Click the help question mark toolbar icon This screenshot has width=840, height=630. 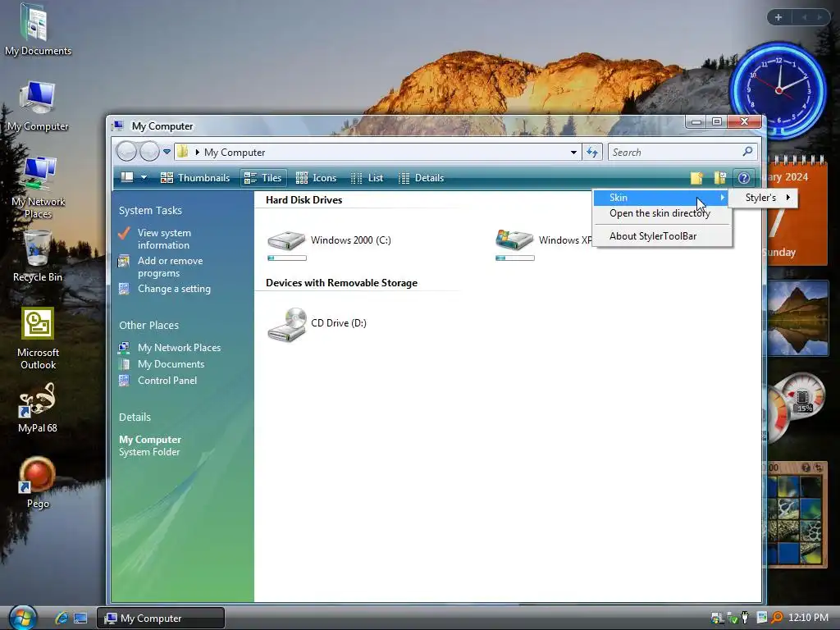pos(743,178)
